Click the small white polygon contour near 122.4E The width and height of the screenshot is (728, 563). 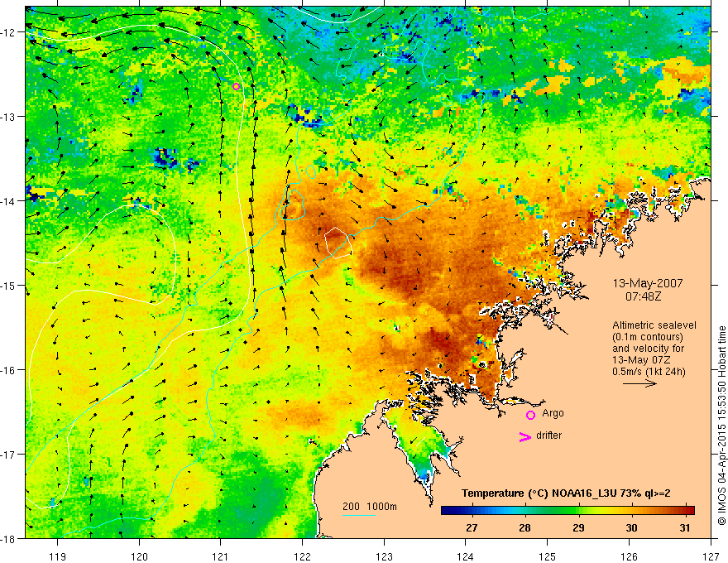pyautogui.click(x=338, y=243)
